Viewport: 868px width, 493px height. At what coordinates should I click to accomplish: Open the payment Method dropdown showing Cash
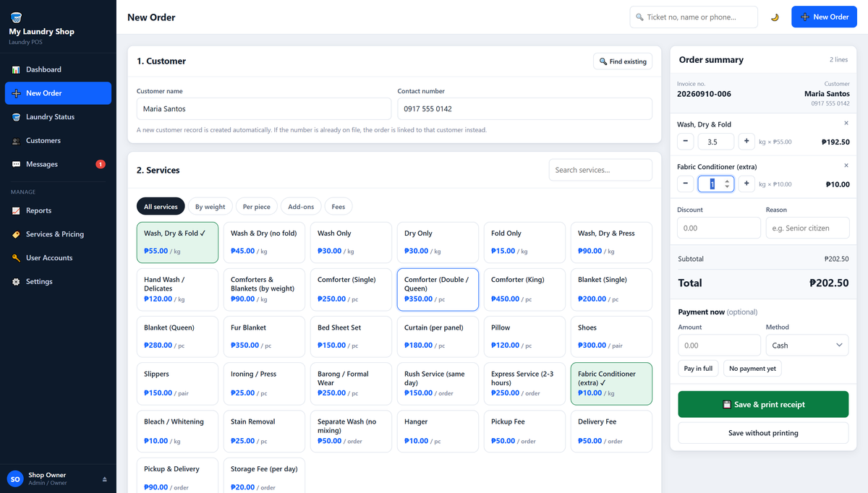807,346
